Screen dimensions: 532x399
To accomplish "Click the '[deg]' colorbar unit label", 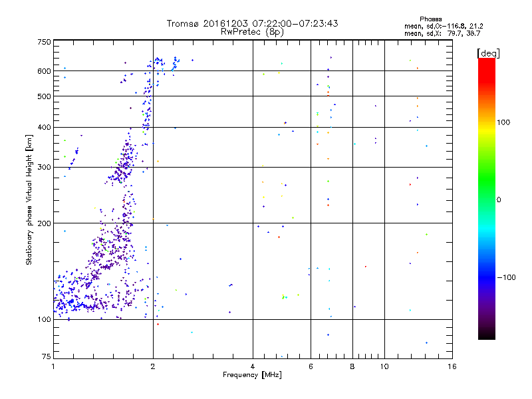I will [x=488, y=53].
